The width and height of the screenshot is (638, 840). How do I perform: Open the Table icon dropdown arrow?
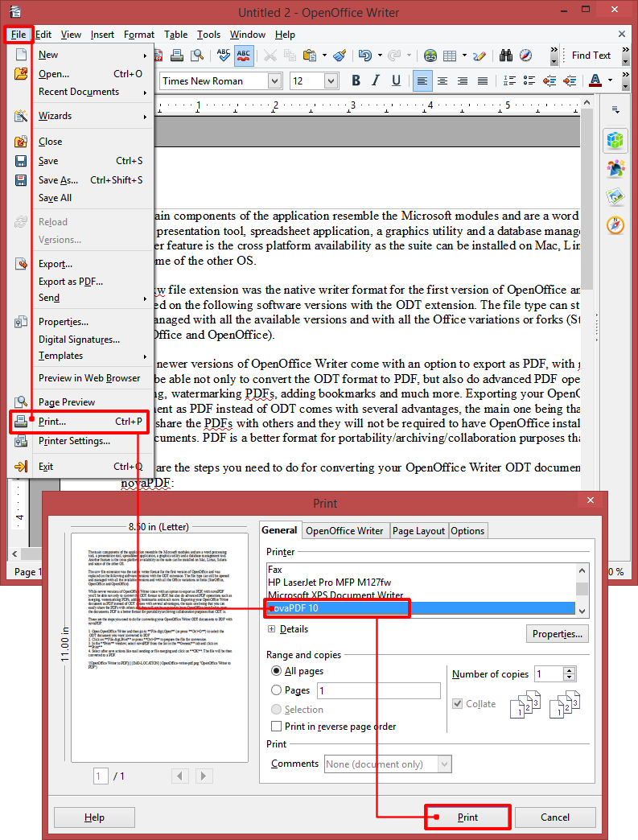464,56
